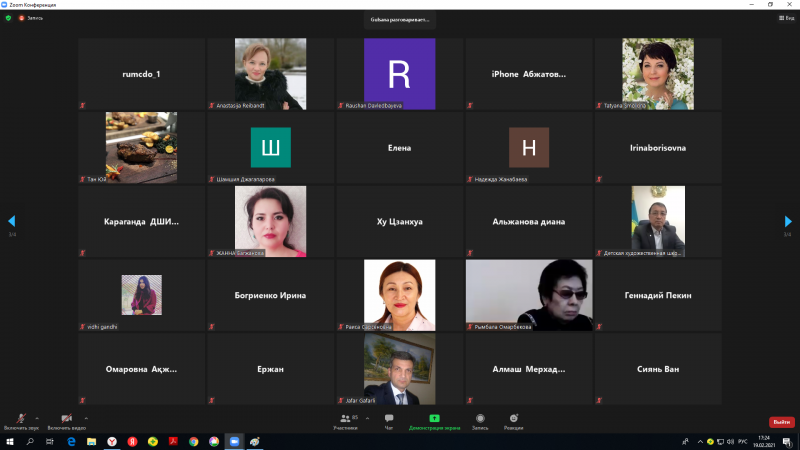
Task: Leave the meeting with Выйти button
Action: (781, 422)
